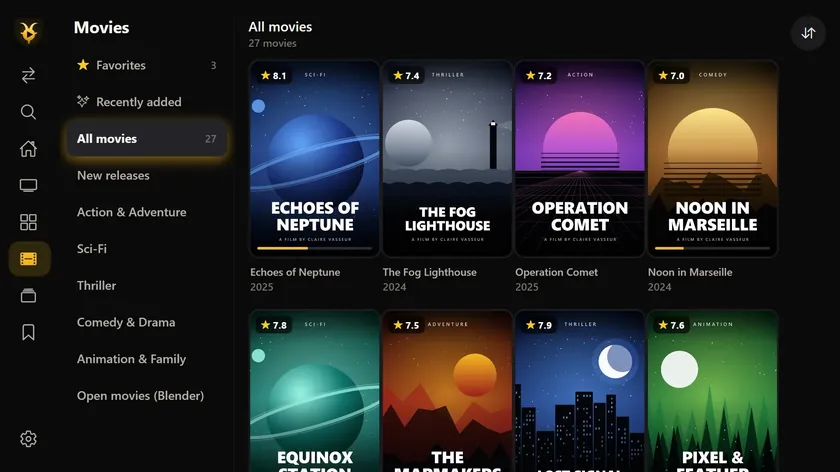The height and width of the screenshot is (472, 840).
Task: Open the Operation Comet poster
Action: [580, 159]
